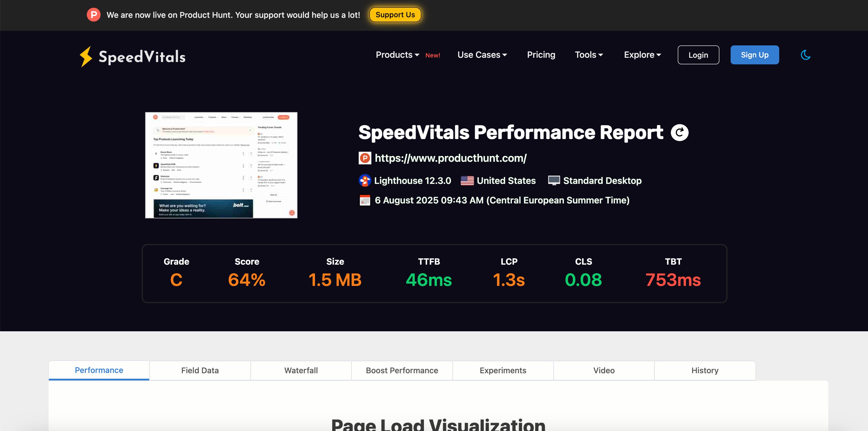Open the History tab

coord(705,370)
